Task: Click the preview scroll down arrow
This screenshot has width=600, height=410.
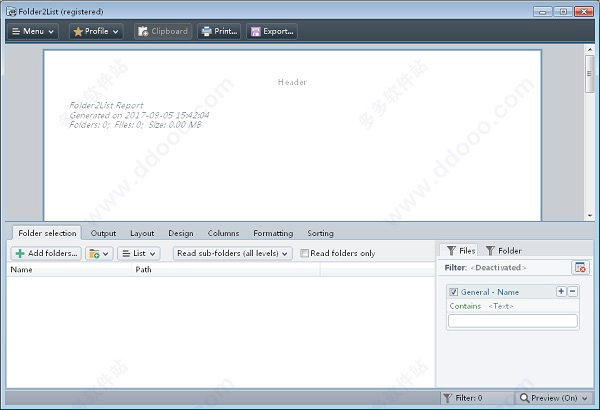Action: [590, 216]
